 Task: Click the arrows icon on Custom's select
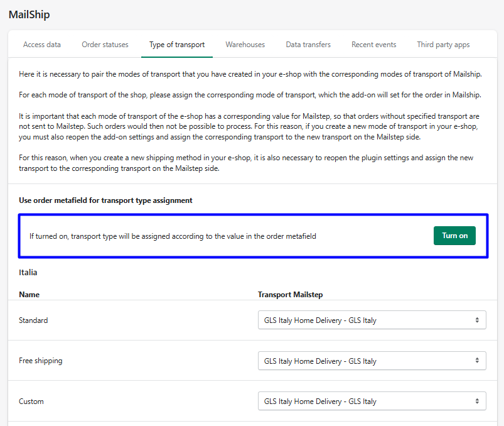pos(477,401)
